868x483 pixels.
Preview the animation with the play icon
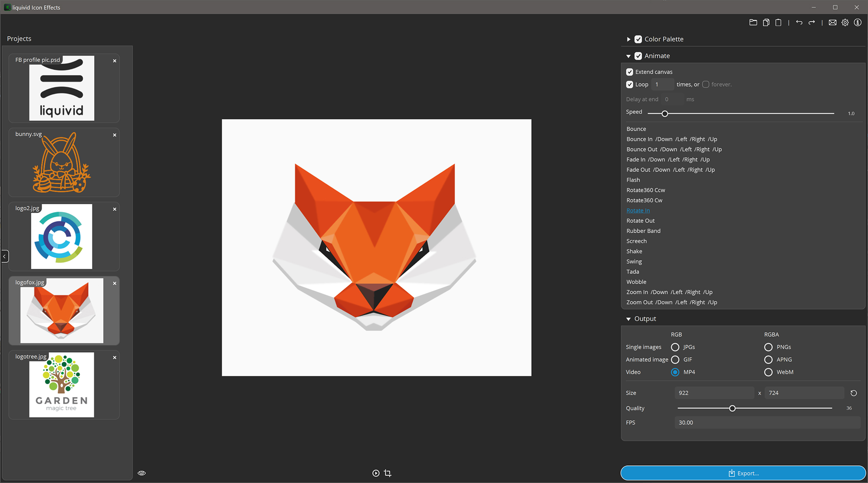click(x=375, y=473)
